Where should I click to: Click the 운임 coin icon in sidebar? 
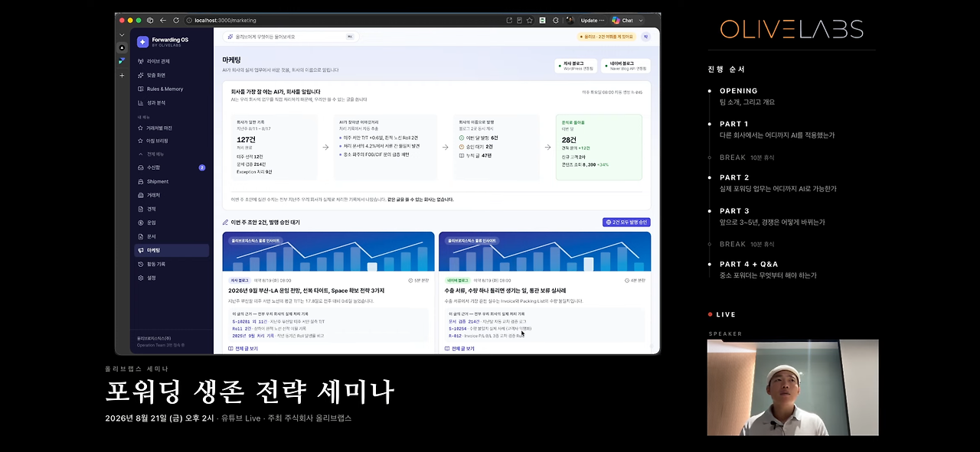click(140, 223)
